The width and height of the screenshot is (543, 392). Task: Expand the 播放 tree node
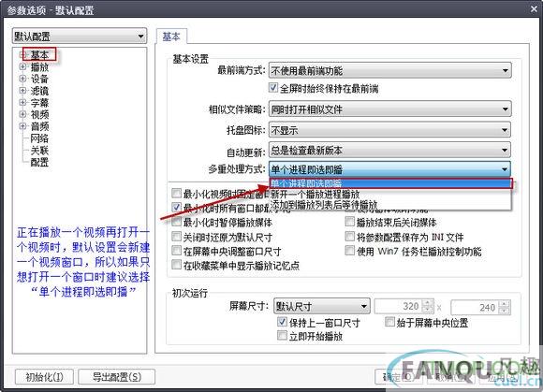click(22, 66)
